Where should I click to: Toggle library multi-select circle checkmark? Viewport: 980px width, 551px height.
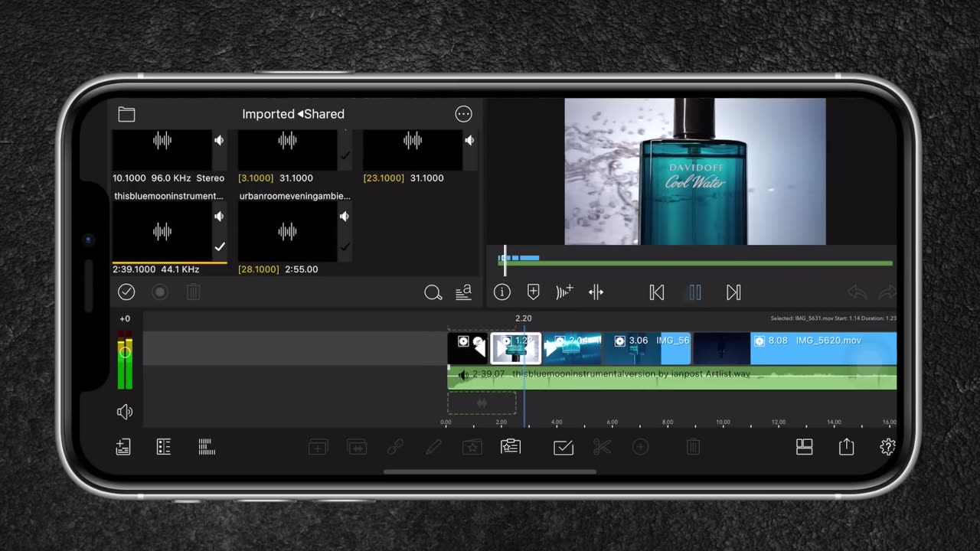126,292
